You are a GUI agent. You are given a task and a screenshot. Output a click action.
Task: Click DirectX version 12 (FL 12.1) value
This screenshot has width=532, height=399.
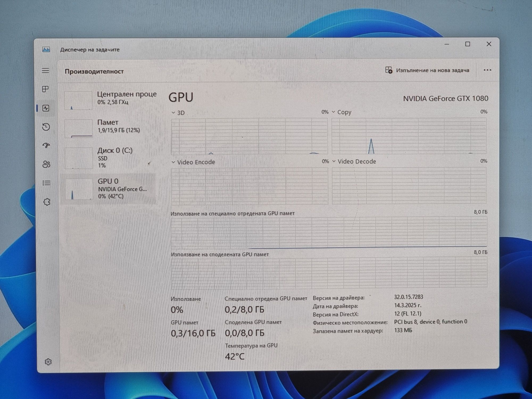coord(408,313)
